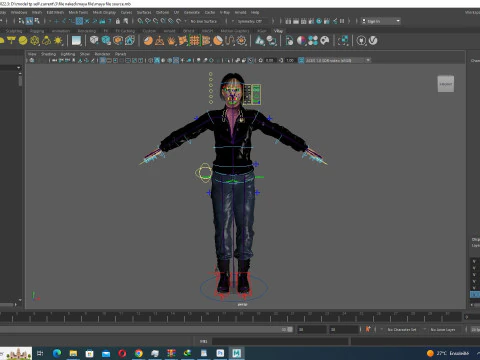
Task: Click the teal round render icon in status line
Action: click(319, 21)
